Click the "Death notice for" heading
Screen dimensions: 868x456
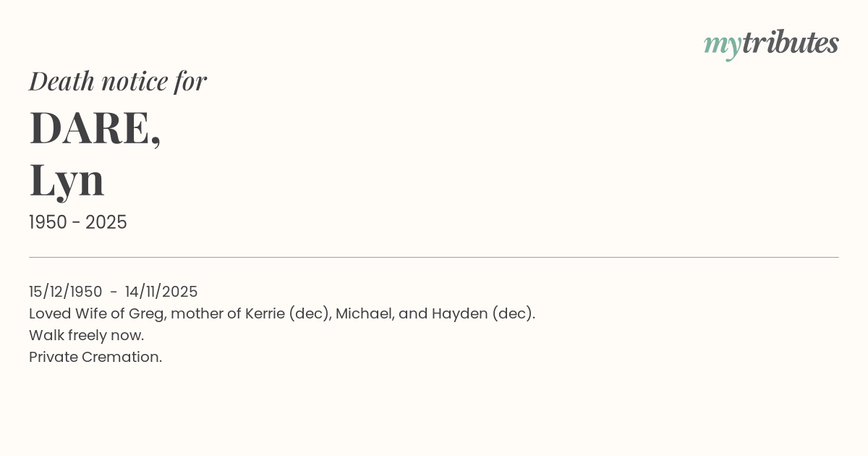(118, 81)
